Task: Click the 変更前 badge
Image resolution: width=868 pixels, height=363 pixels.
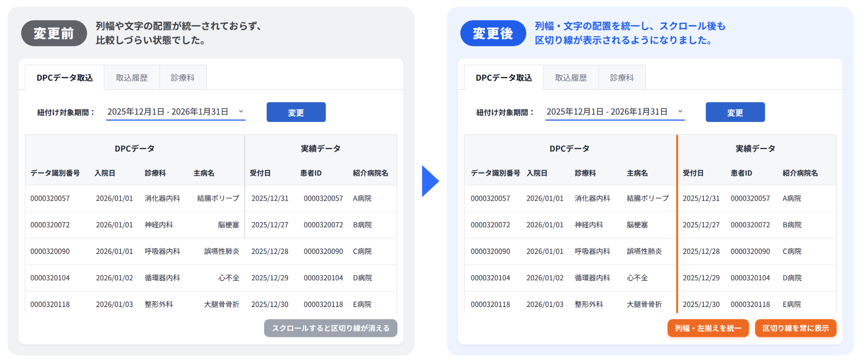Action: click(54, 33)
